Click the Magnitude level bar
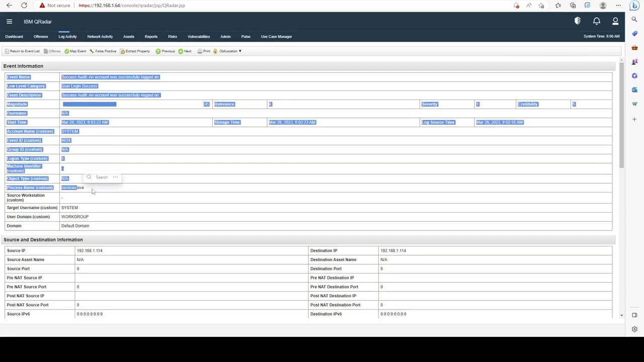This screenshot has height=362, width=644. (90, 104)
